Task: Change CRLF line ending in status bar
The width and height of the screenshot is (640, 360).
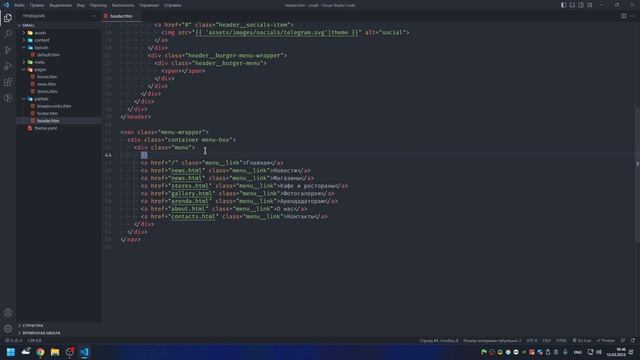Action: [x=547, y=340]
